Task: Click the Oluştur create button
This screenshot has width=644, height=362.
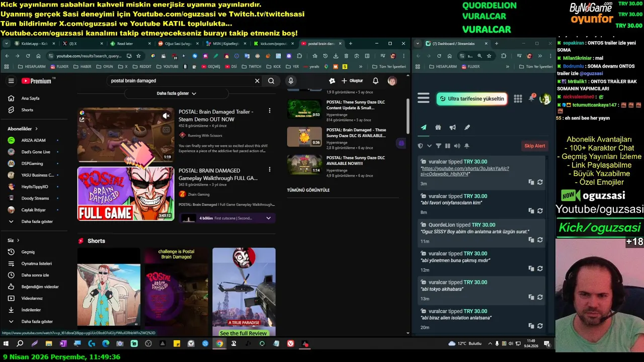Action: coord(352,80)
